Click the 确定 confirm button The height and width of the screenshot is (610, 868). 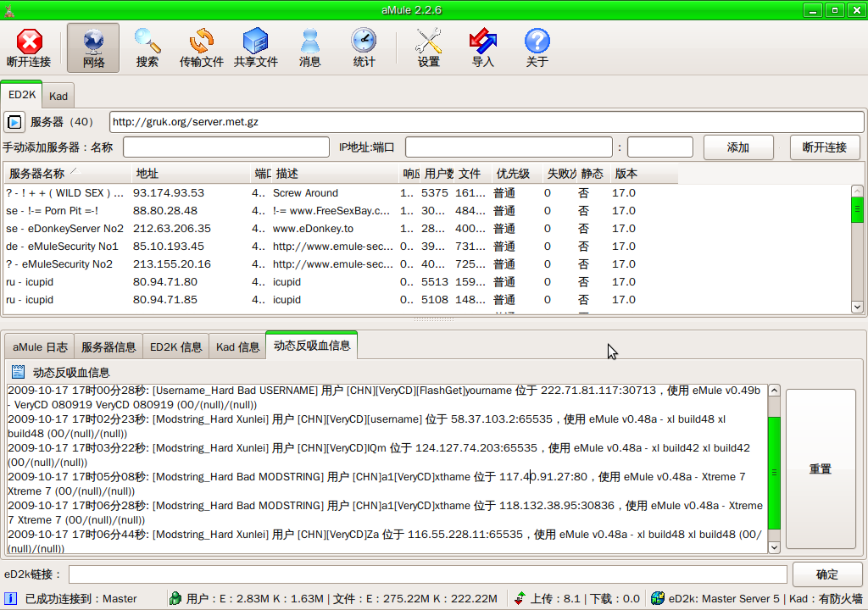point(827,574)
